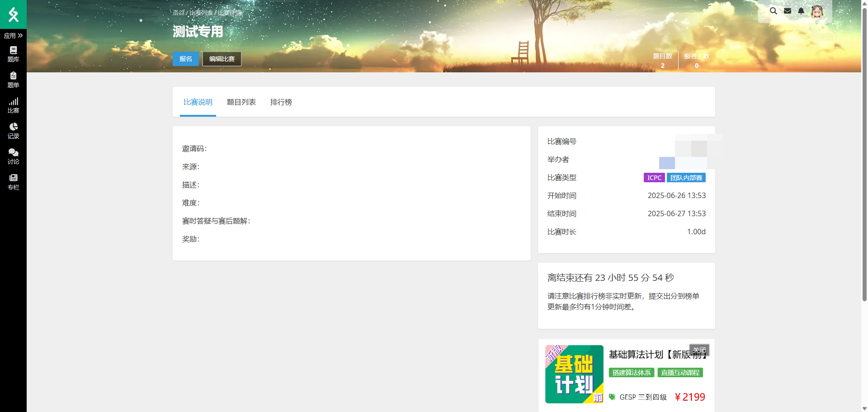
Task: Go to 比赛 in the sidebar
Action: click(x=13, y=105)
